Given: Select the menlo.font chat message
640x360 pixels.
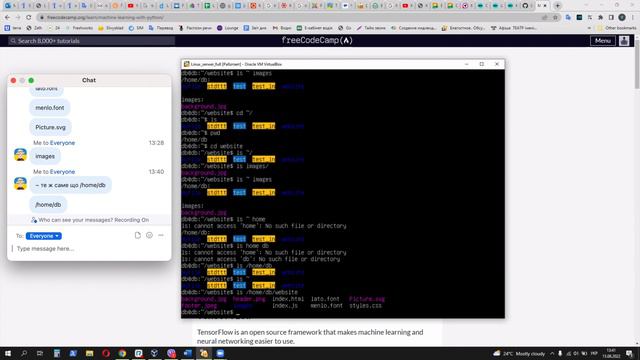Looking at the screenshot, I should (x=50, y=108).
